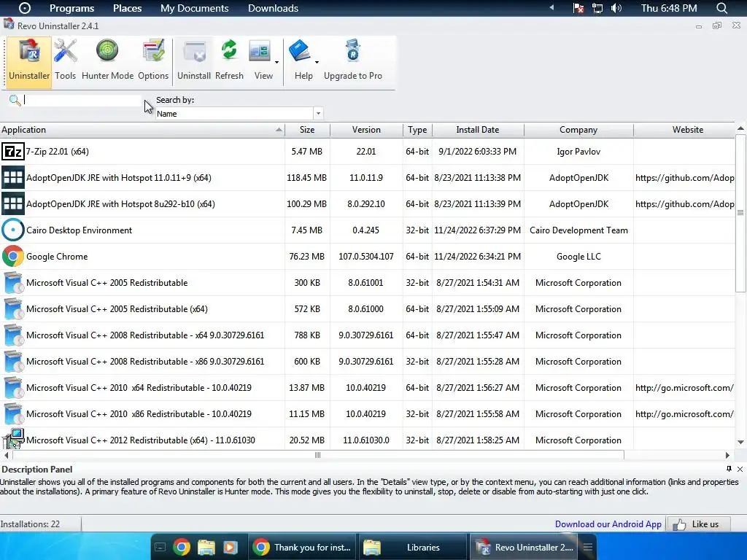Select the Visual C++ 2012 Redistributable (x64) icon
The image size is (747, 560).
click(x=13, y=438)
